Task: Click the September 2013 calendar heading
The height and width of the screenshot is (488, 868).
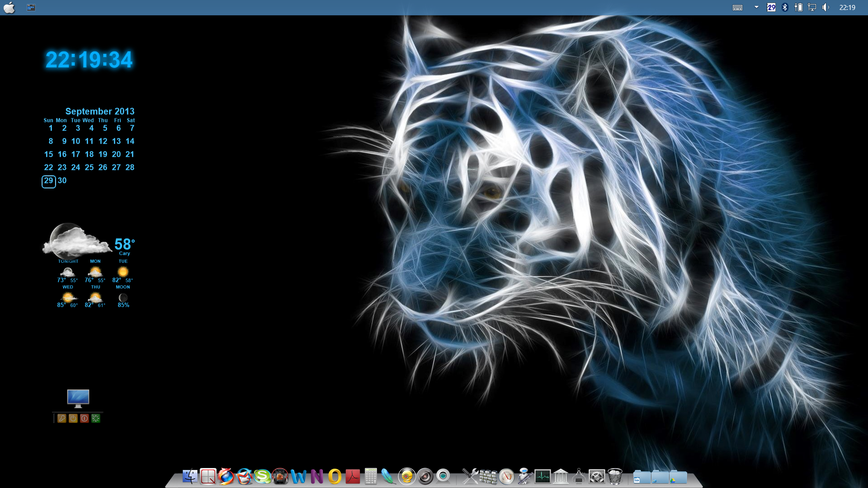Action: coord(100,111)
